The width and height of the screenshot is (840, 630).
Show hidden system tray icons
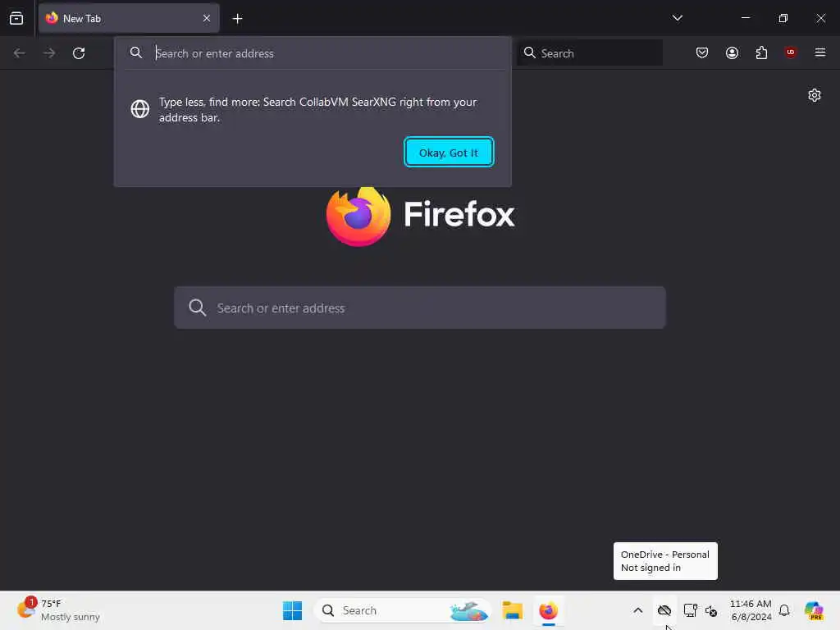click(637, 610)
